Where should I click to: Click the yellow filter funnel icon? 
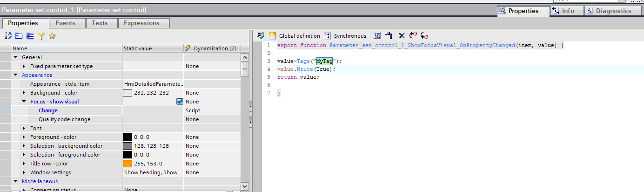coord(41,36)
